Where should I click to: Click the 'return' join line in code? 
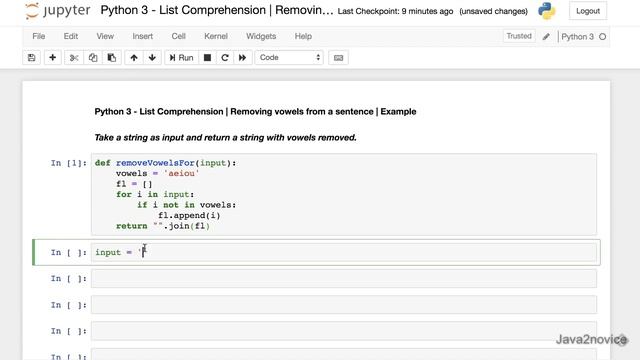pos(163,226)
